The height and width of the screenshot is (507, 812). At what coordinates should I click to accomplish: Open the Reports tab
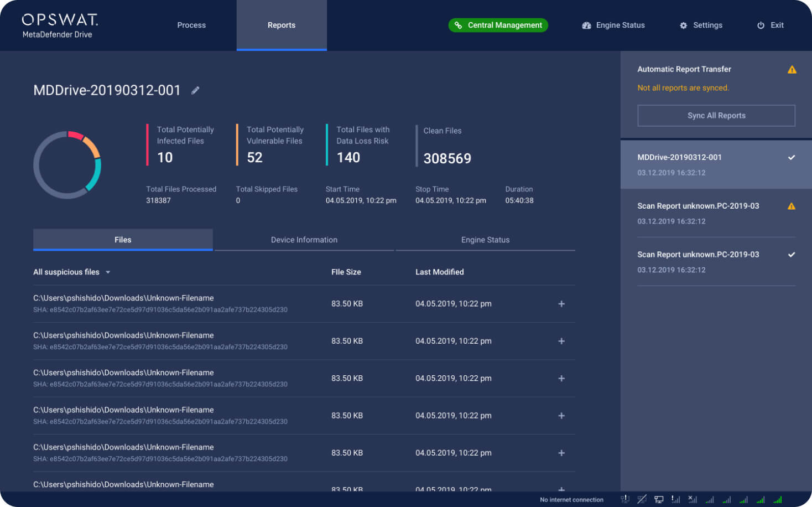pos(282,25)
